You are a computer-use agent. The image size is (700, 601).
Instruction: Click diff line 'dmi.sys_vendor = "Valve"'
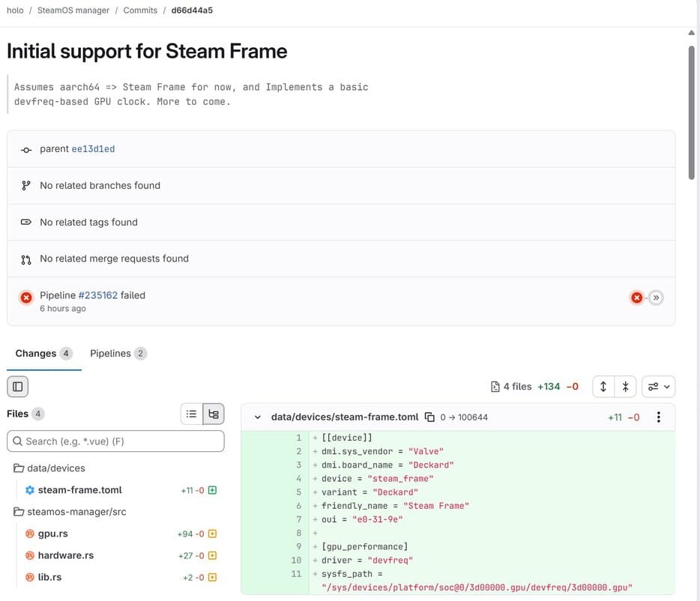[382, 451]
